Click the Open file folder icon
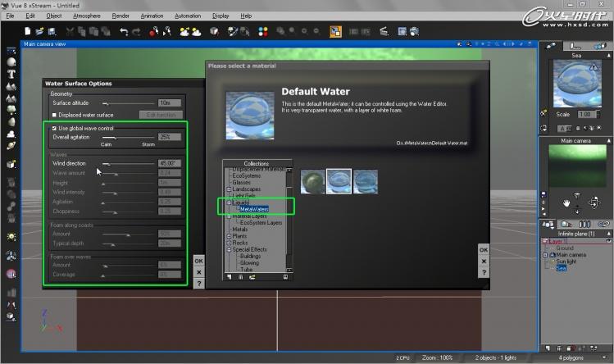 click(x=39, y=31)
